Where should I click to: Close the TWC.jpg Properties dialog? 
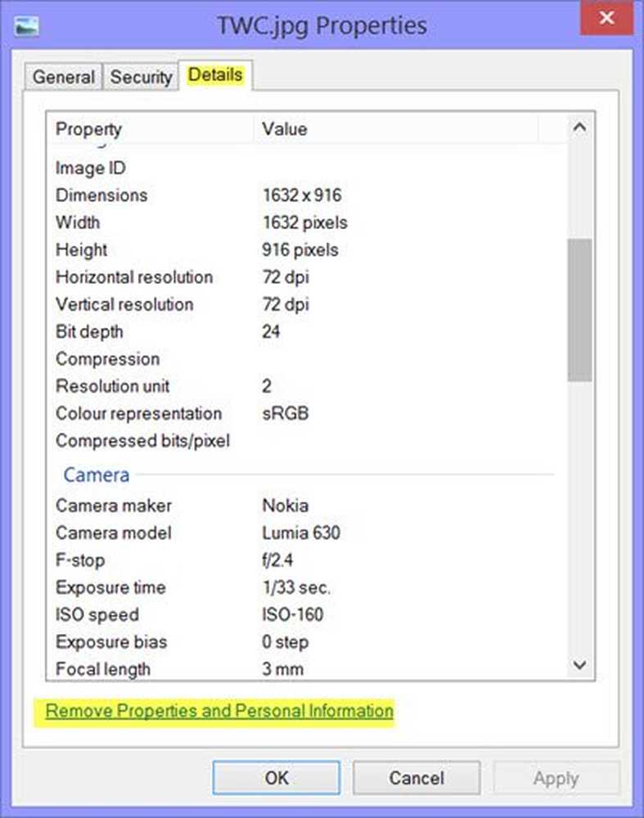pyautogui.click(x=606, y=18)
